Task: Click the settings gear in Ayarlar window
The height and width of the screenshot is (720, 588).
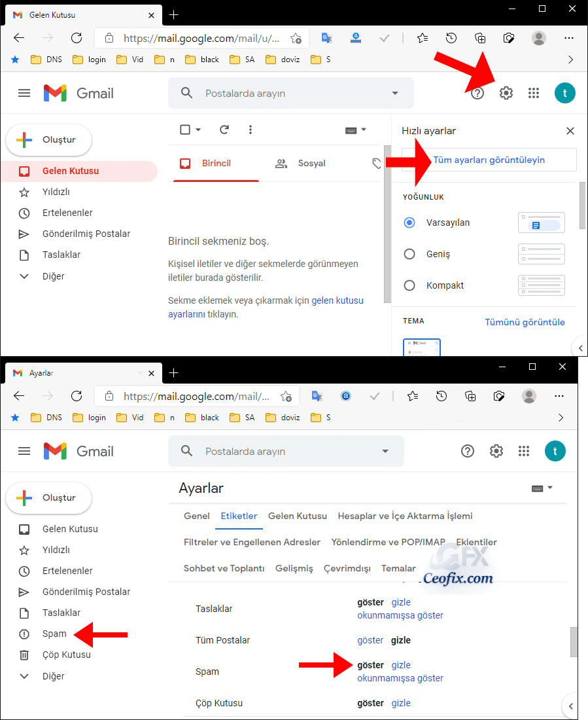Action: tap(496, 452)
